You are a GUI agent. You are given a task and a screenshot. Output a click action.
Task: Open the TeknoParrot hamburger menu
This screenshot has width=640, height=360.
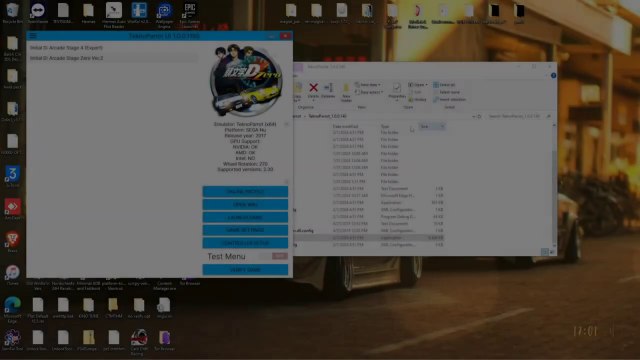coord(33,36)
